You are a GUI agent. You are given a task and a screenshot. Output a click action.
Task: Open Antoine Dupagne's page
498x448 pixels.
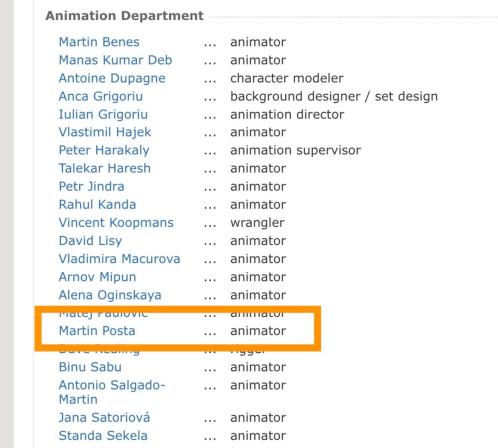click(x=112, y=78)
